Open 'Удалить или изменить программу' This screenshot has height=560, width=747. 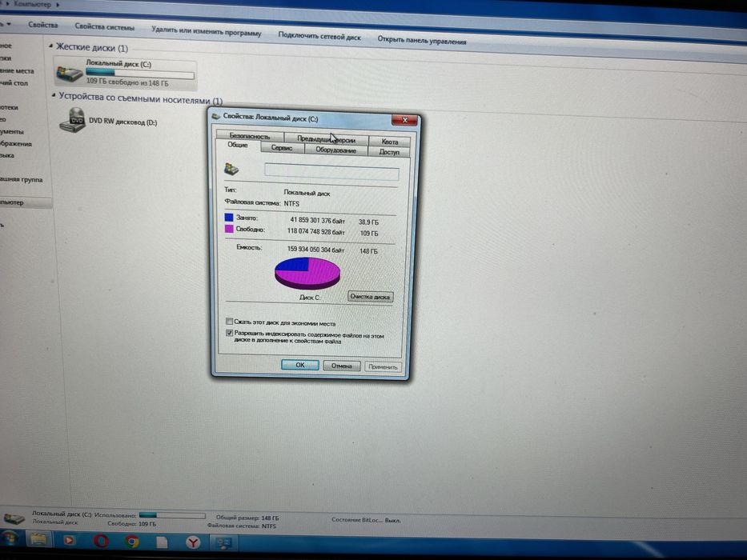(x=207, y=31)
